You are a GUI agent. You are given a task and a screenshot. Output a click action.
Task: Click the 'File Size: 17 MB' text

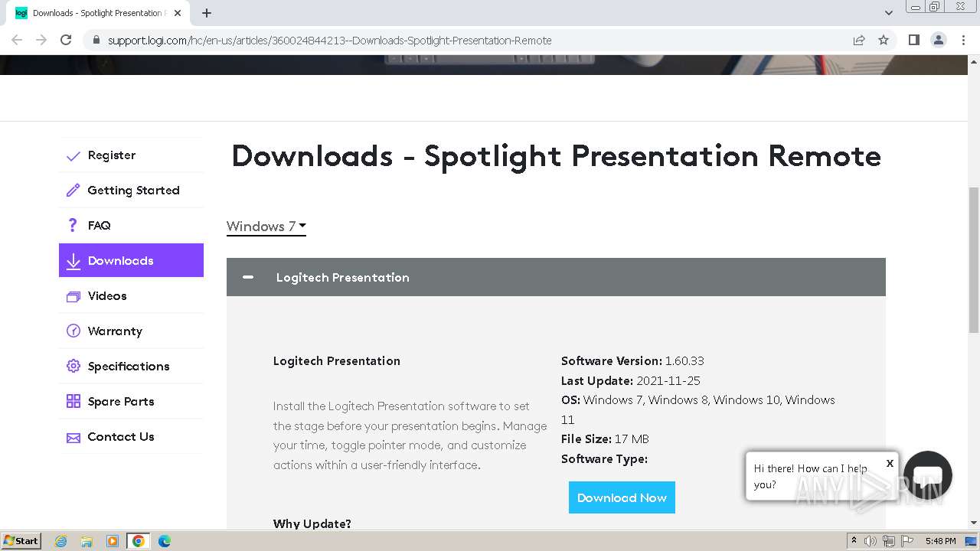[x=605, y=439]
